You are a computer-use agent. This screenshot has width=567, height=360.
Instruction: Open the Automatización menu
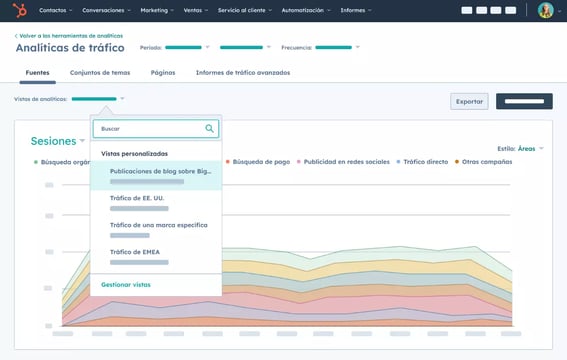[306, 10]
